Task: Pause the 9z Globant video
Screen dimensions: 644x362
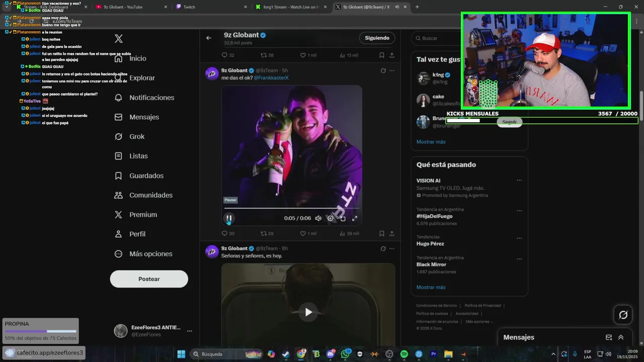Action: point(229,218)
